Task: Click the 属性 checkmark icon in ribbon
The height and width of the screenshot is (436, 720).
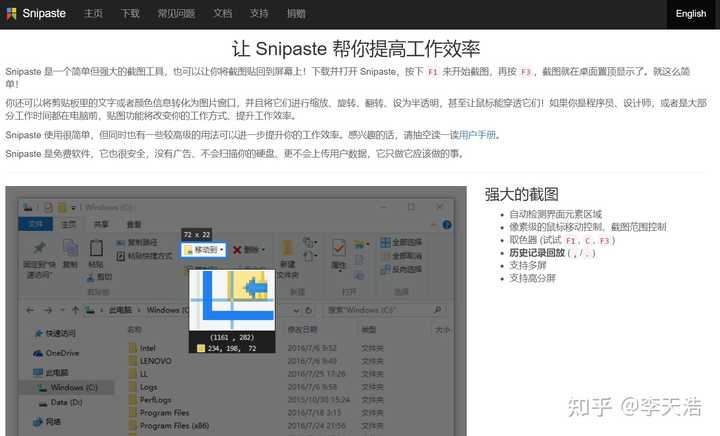Action: click(339, 248)
